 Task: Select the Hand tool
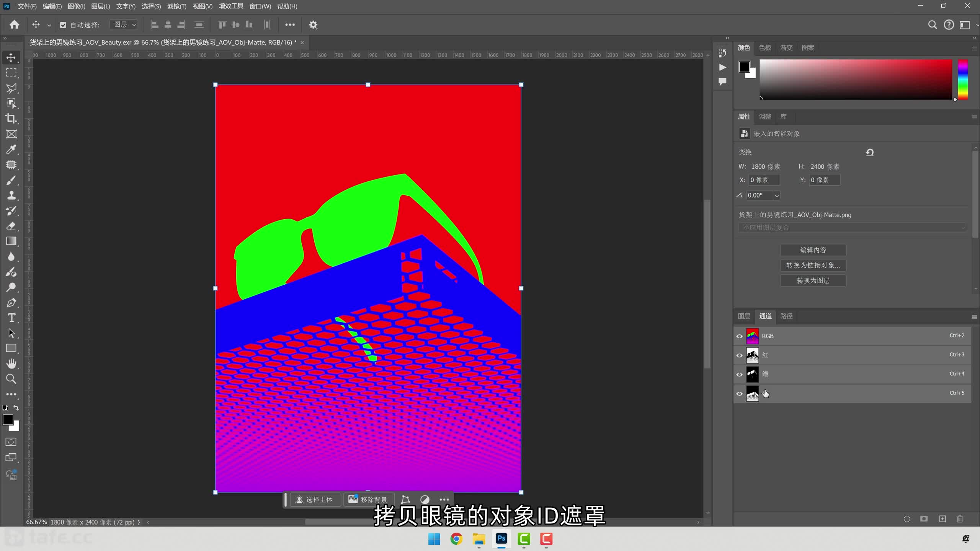click(11, 364)
